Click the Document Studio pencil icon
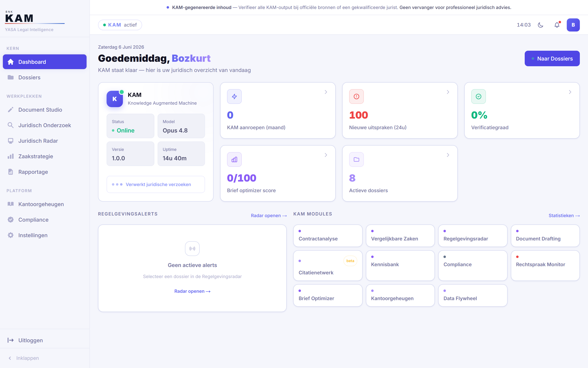Image resolution: width=588 pixels, height=368 pixels. pos(10,110)
